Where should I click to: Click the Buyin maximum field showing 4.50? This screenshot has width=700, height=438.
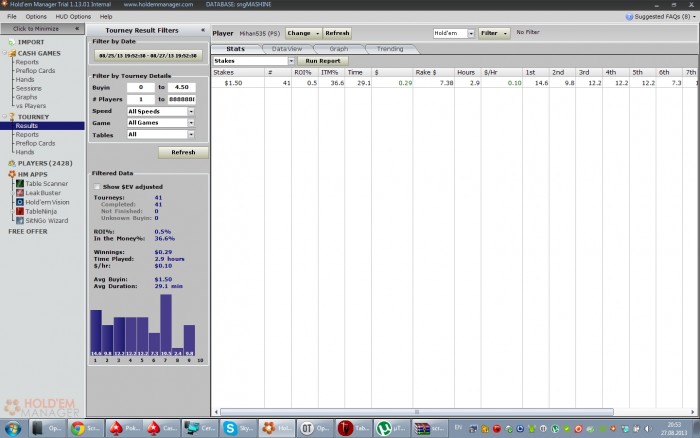coord(181,88)
